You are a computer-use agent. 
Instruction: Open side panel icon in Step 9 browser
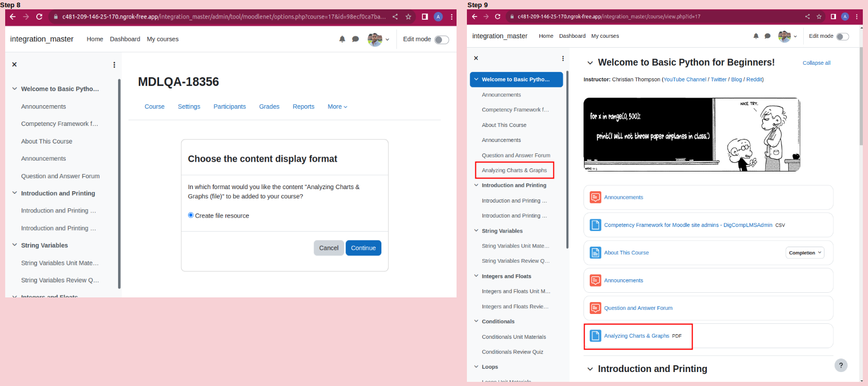(x=833, y=17)
